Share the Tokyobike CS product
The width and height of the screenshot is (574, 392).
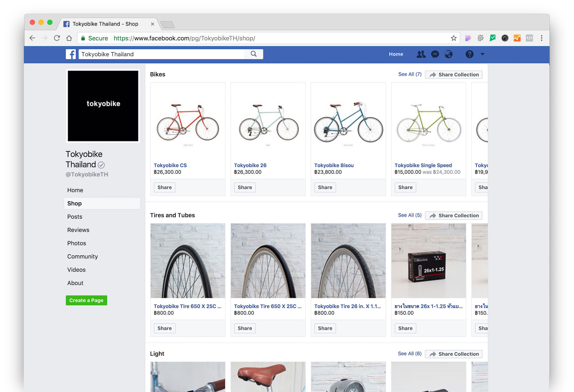click(164, 187)
